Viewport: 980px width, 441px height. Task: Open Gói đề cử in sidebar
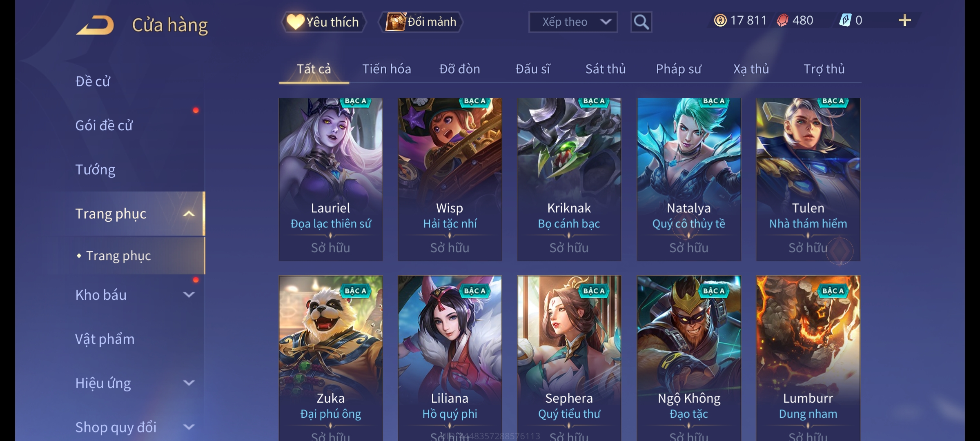tap(104, 125)
